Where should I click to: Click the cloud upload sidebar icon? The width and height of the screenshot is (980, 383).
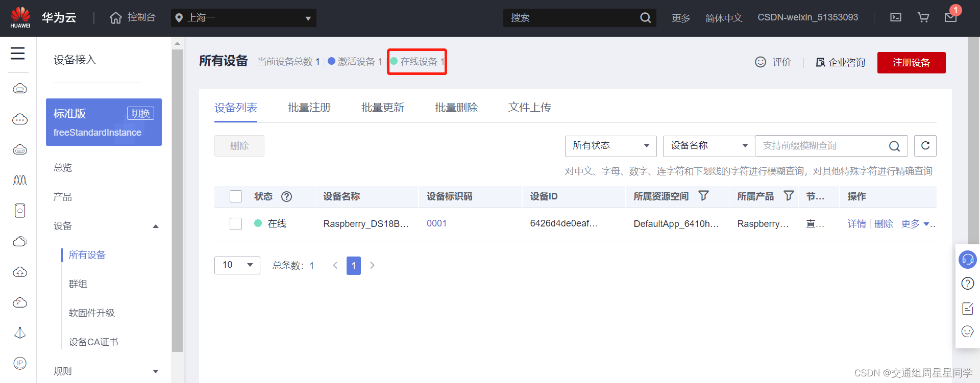coord(20,272)
